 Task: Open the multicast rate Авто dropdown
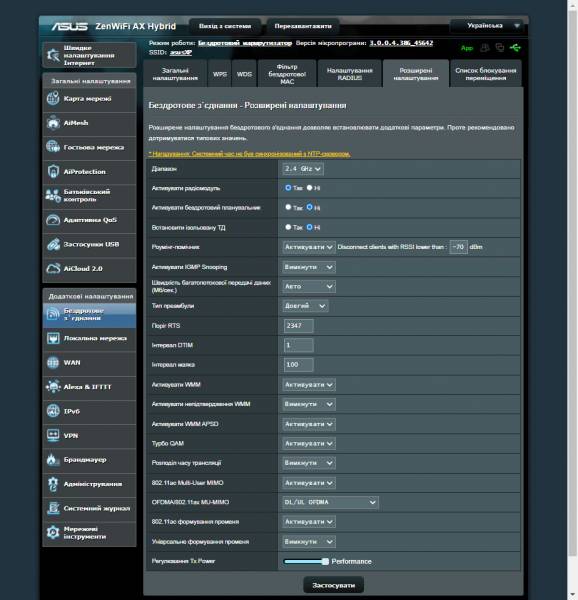[309, 287]
